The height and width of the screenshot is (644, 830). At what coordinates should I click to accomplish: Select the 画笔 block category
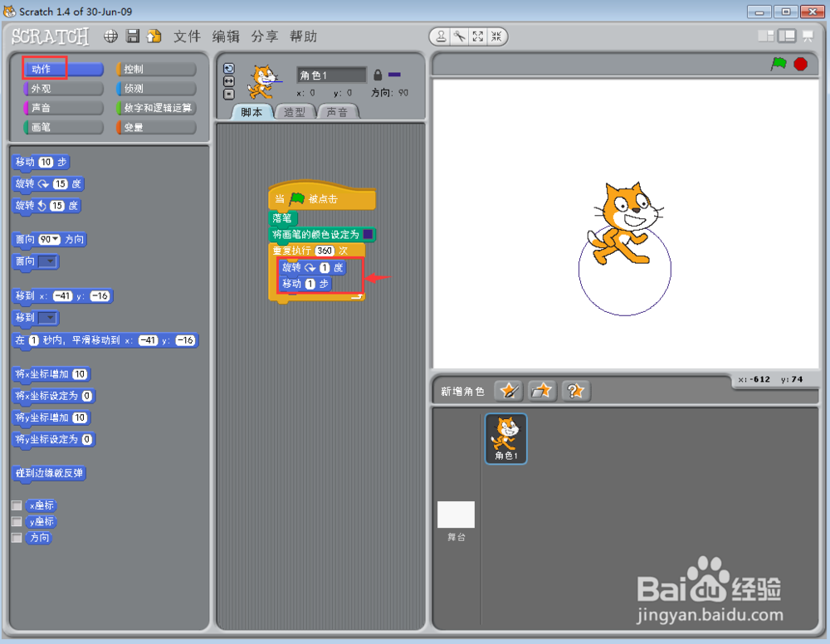point(64,127)
